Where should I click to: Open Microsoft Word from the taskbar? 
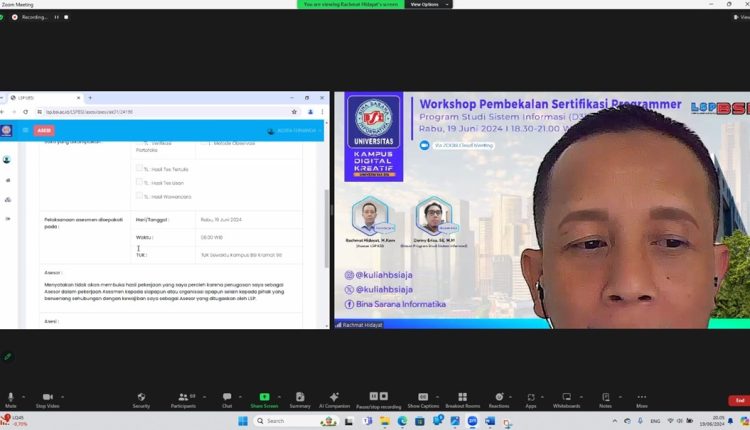point(490,421)
